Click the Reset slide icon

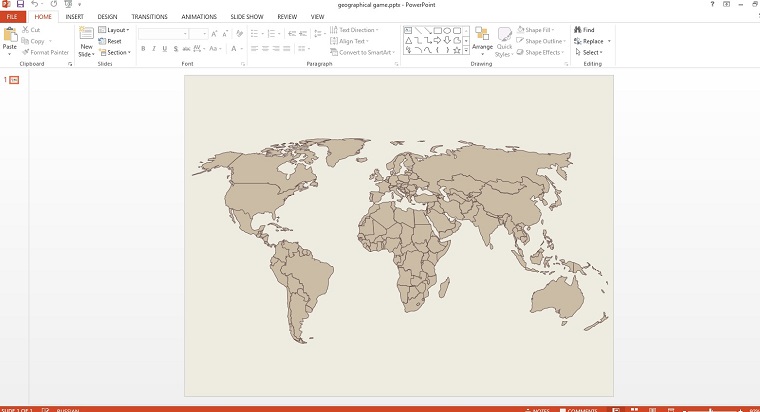click(102, 41)
